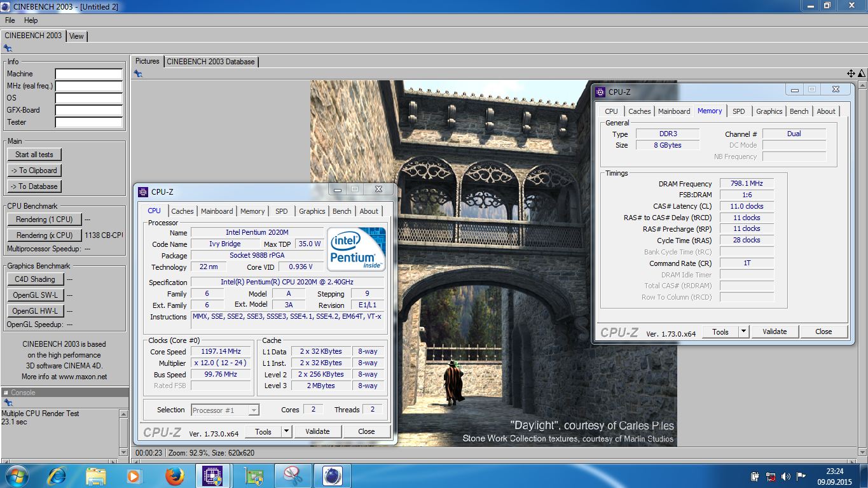
Task: Open the Help menu in CINEBENCH
Action: (x=31, y=20)
